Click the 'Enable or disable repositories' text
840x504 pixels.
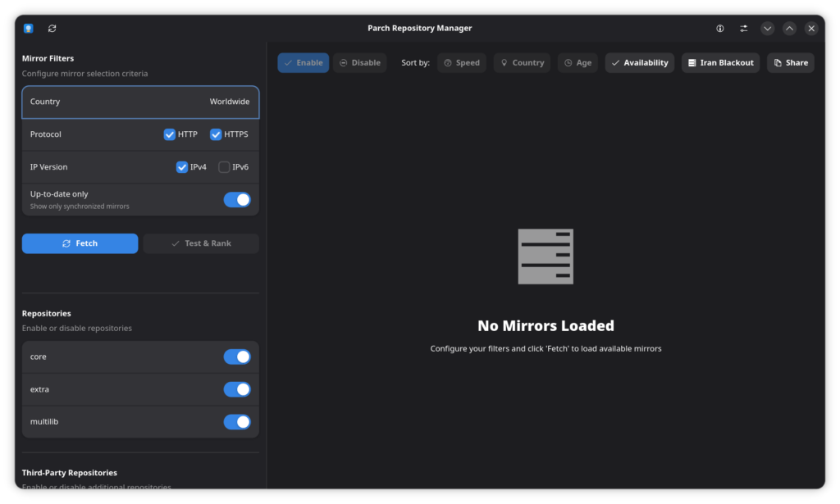[x=76, y=329]
